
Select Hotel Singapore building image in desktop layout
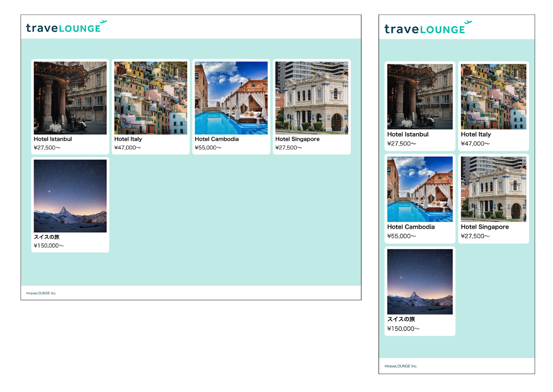312,98
